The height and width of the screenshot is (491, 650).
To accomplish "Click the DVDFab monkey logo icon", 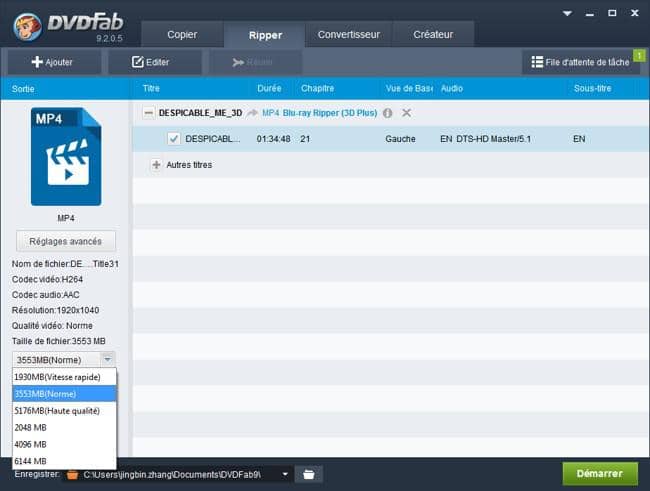I will pyautogui.click(x=27, y=26).
